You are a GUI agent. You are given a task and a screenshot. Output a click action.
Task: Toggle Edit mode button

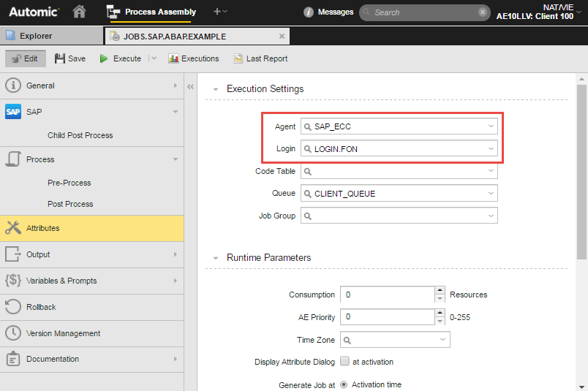25,59
